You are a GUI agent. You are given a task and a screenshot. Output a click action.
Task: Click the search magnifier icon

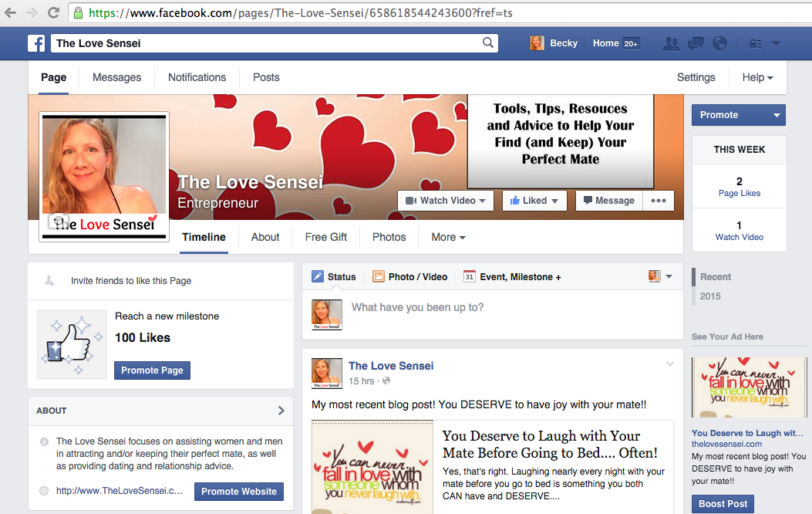[488, 43]
